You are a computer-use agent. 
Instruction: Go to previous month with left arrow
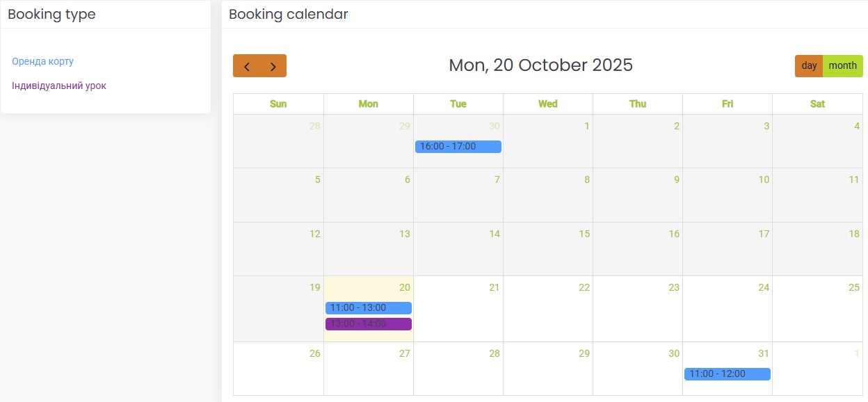[x=246, y=66]
